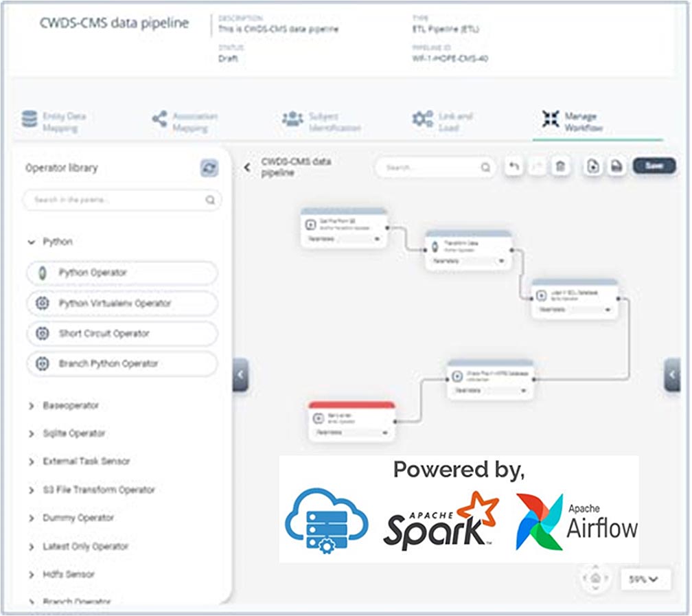Select the Python Virtualenv Operator item

[x=122, y=304]
